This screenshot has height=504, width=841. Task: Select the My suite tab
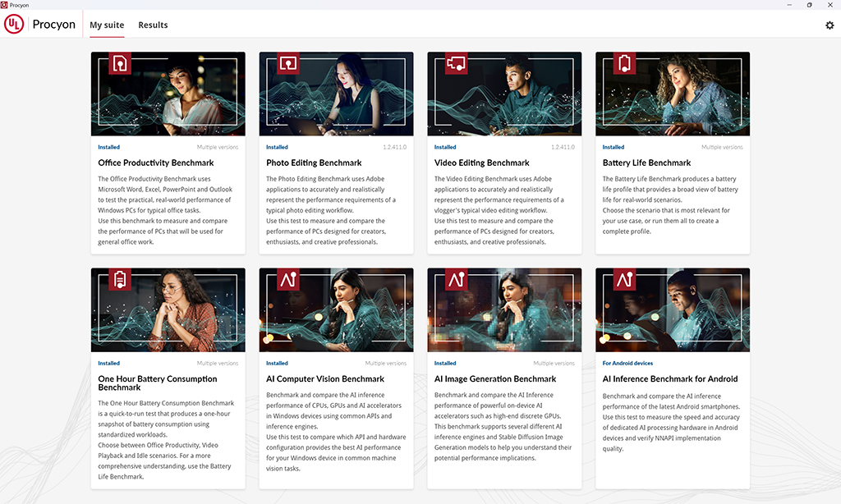click(x=107, y=25)
